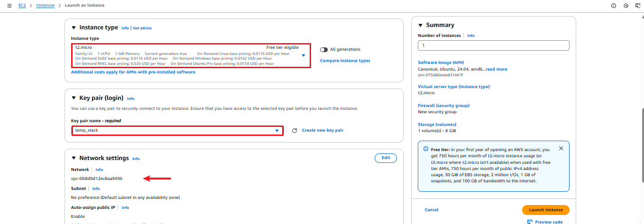Dismiss the Free tier notice

click(561, 148)
